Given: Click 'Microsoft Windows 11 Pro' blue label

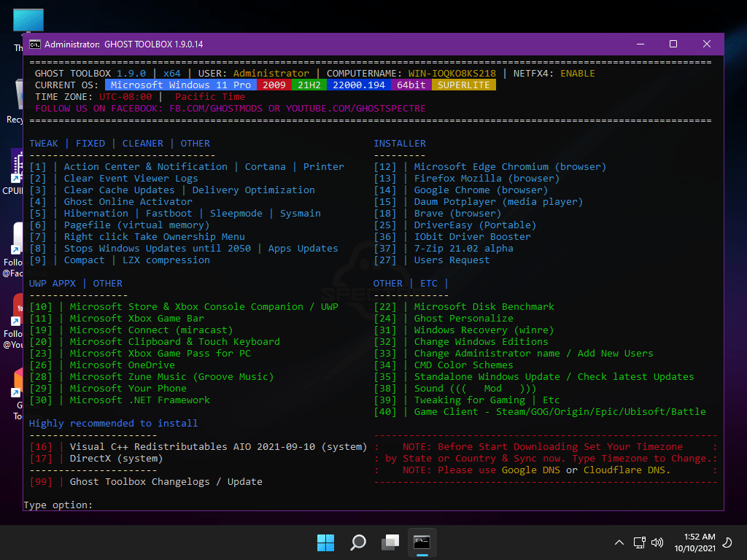Looking at the screenshot, I should (x=181, y=85).
